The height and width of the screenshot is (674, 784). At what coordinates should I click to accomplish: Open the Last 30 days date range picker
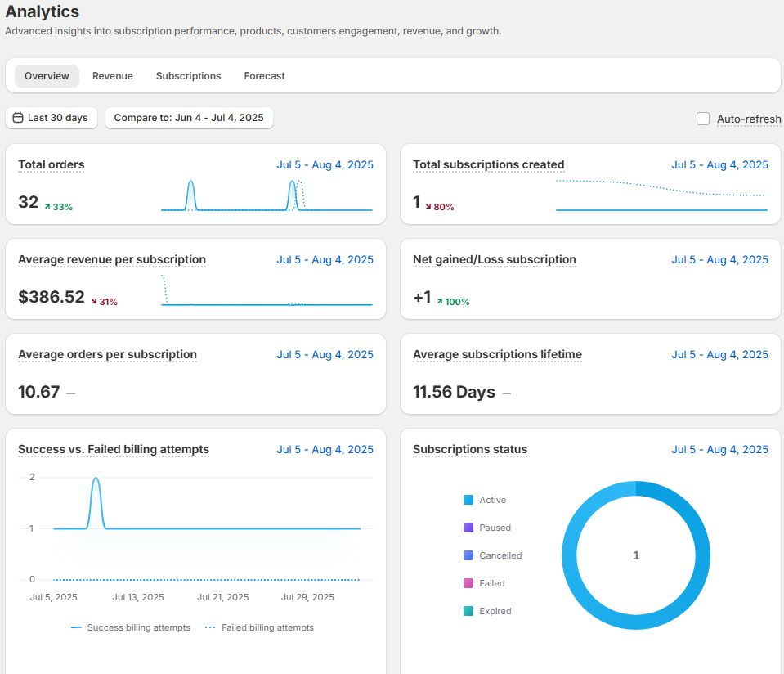tap(52, 118)
